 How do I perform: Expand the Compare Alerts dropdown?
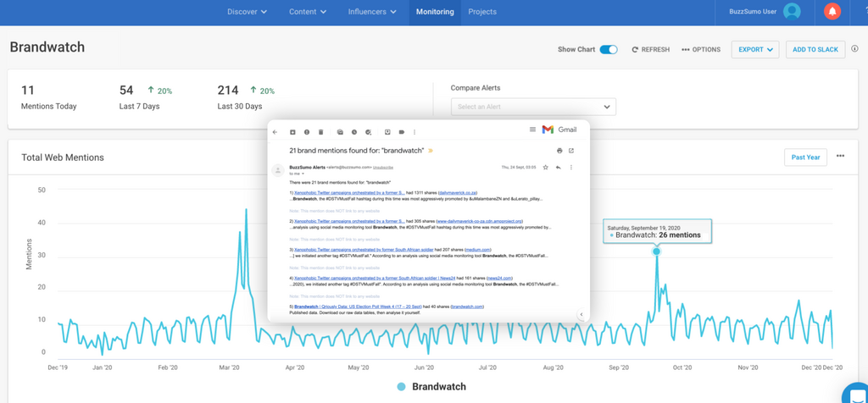tap(533, 107)
